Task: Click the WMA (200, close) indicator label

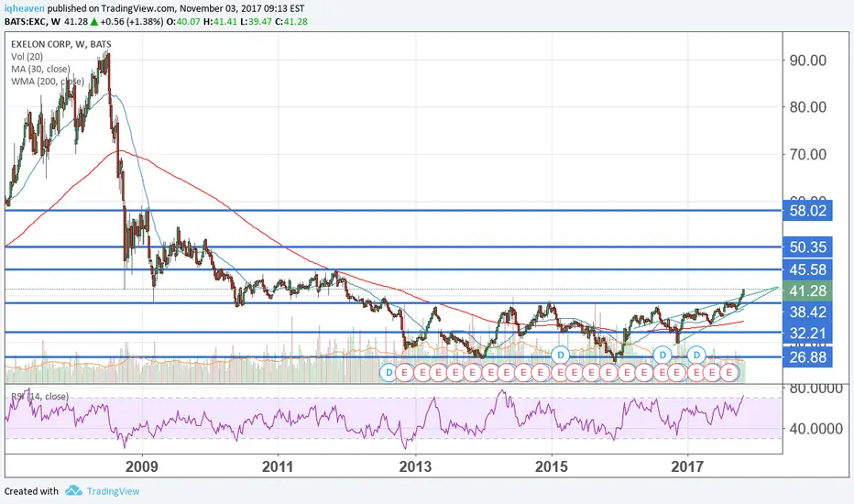Action: click(x=48, y=82)
